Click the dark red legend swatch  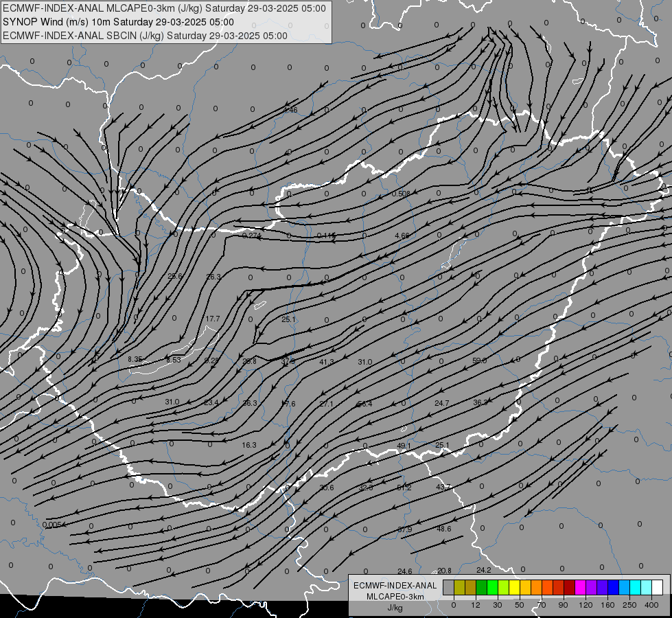[x=570, y=587]
